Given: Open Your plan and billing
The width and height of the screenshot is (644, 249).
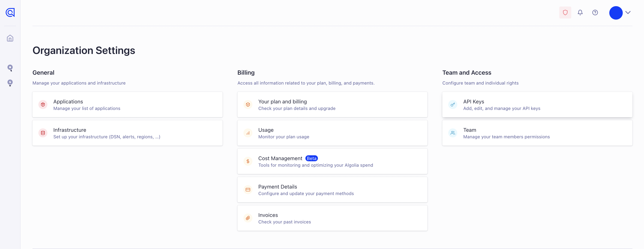Looking at the screenshot, I should pyautogui.click(x=282, y=102).
